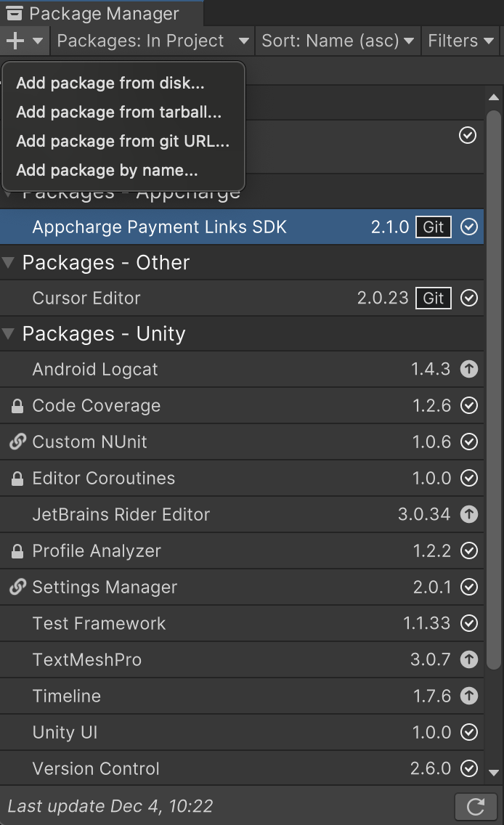Select the Android Logcat package
Screen dimensions: 504x825
[242, 369]
